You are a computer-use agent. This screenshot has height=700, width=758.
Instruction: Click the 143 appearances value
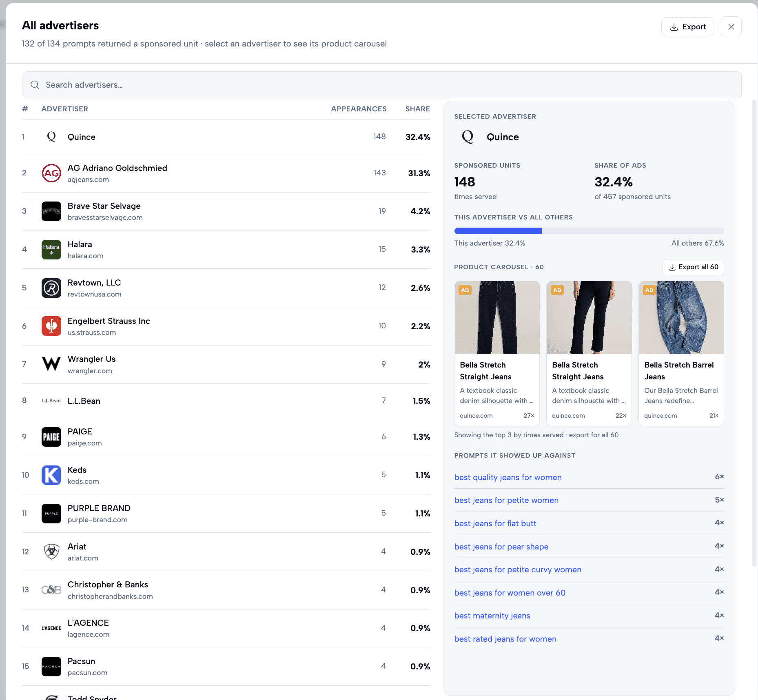click(380, 173)
